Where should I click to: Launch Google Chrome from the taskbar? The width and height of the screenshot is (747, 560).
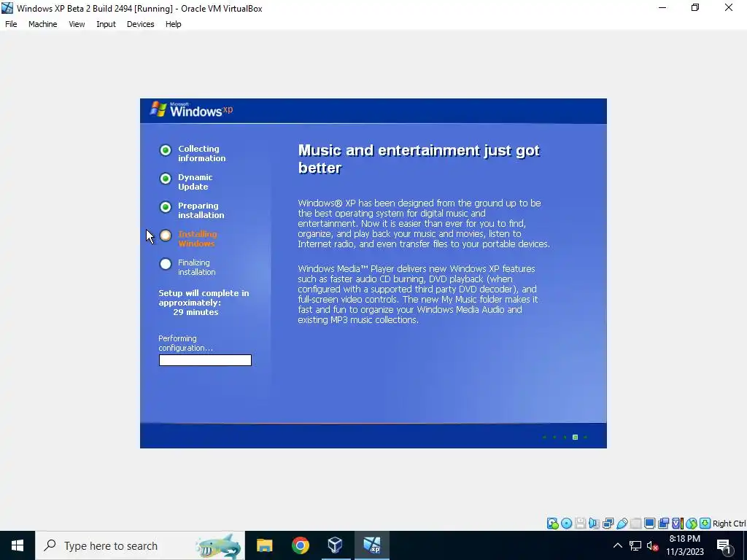point(300,545)
